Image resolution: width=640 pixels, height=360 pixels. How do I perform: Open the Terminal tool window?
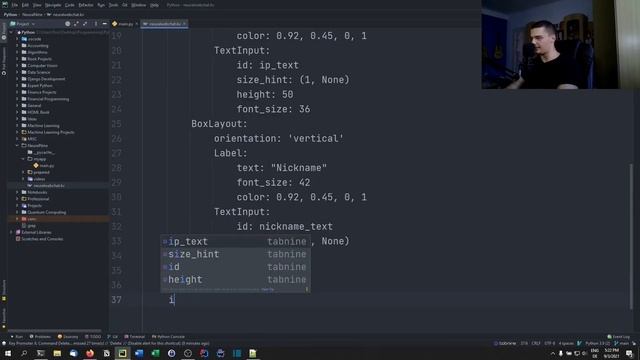pos(135,337)
